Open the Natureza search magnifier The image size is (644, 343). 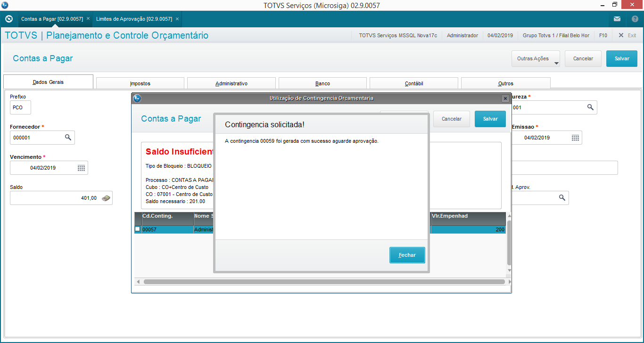tap(590, 107)
